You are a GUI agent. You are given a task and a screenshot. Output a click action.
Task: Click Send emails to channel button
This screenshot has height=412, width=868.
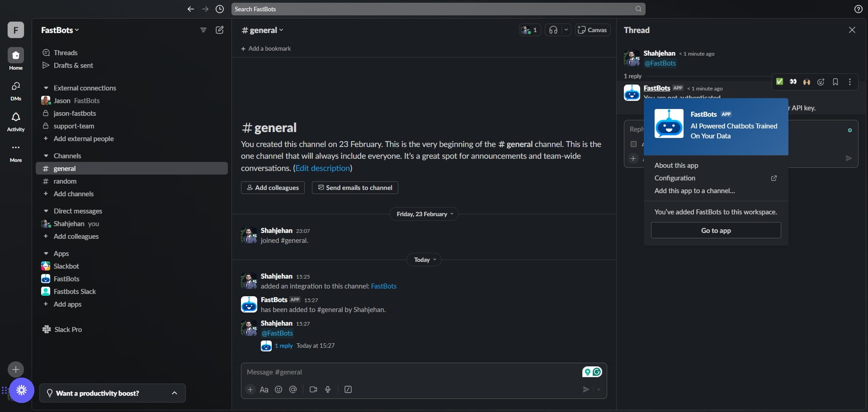(x=355, y=188)
